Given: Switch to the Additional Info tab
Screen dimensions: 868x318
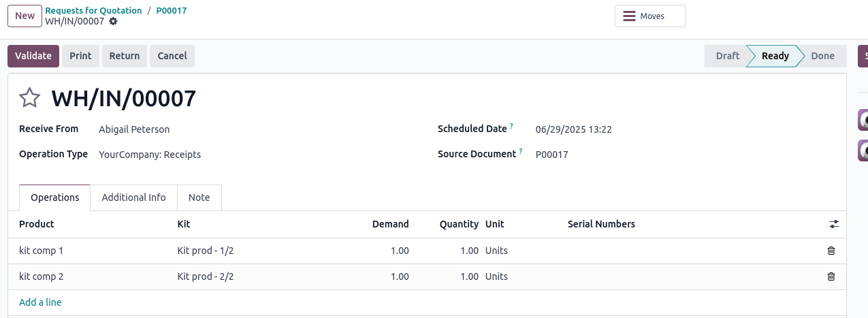Looking at the screenshot, I should [x=133, y=197].
